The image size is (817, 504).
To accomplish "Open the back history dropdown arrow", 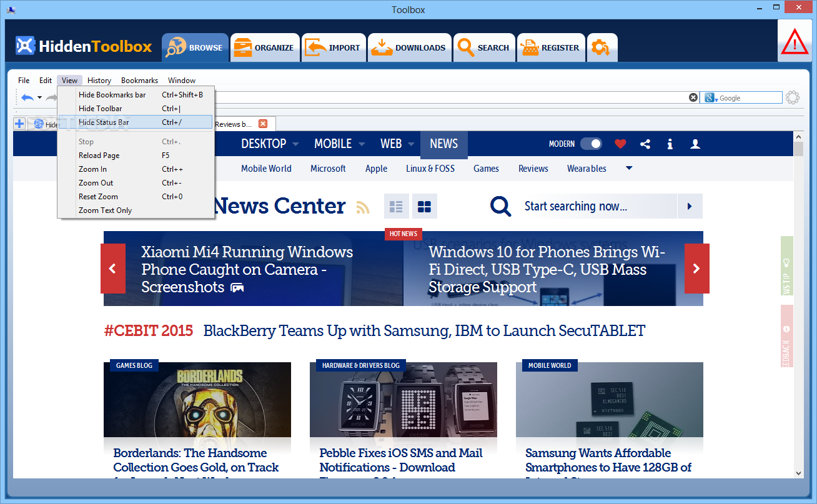I will tap(39, 97).
